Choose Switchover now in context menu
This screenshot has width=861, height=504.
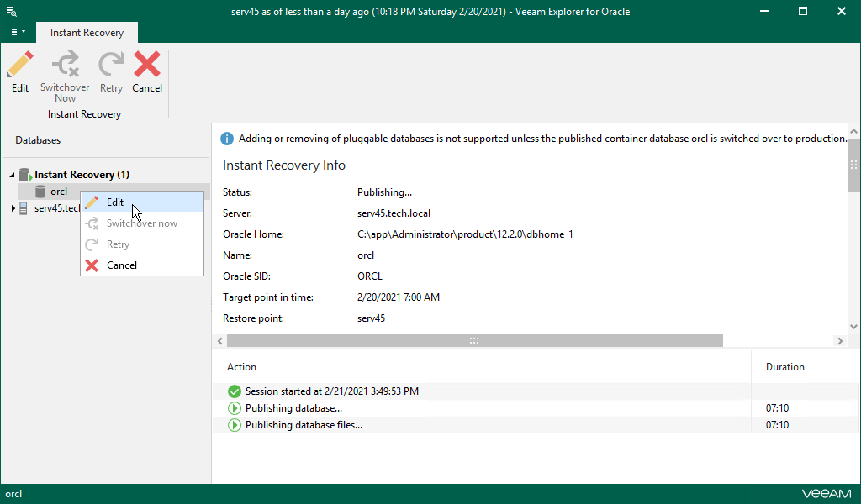tap(141, 223)
